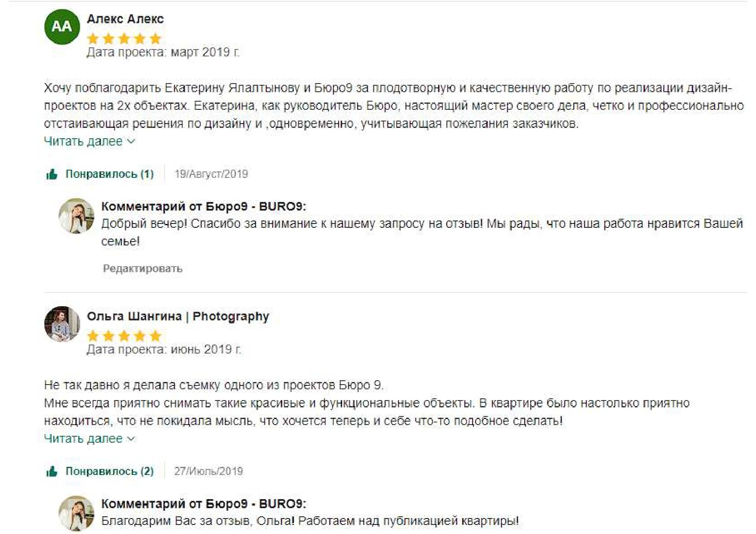Click Бюро9 avatar in the second comment

click(x=76, y=513)
